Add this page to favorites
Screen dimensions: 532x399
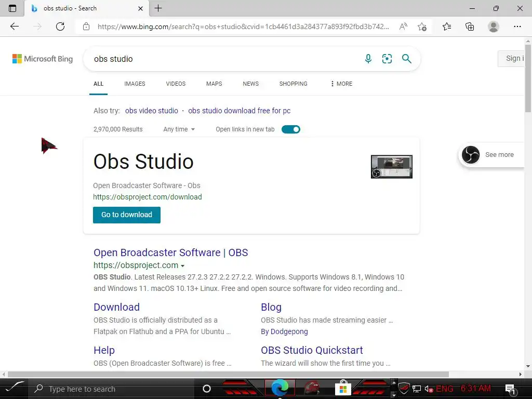coord(422,26)
